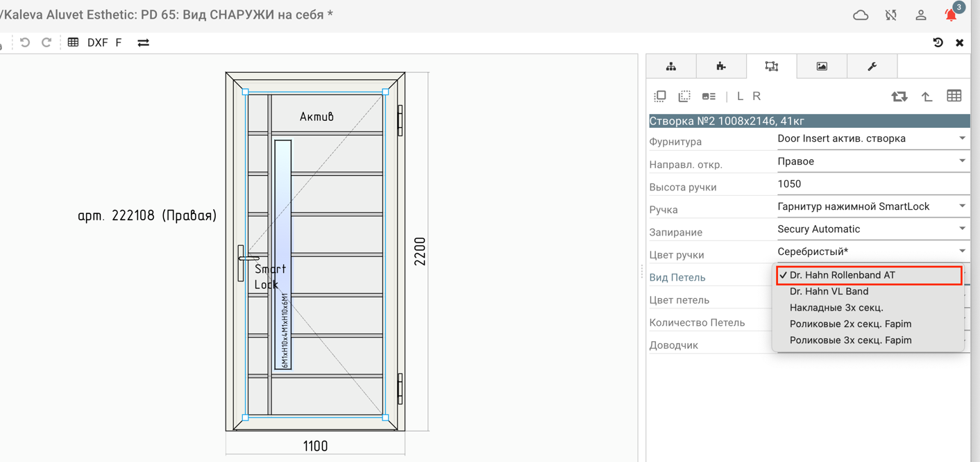This screenshot has width=980, height=462.
Task: Select Dr. Hahn Rollenband AT option
Action: (x=869, y=275)
